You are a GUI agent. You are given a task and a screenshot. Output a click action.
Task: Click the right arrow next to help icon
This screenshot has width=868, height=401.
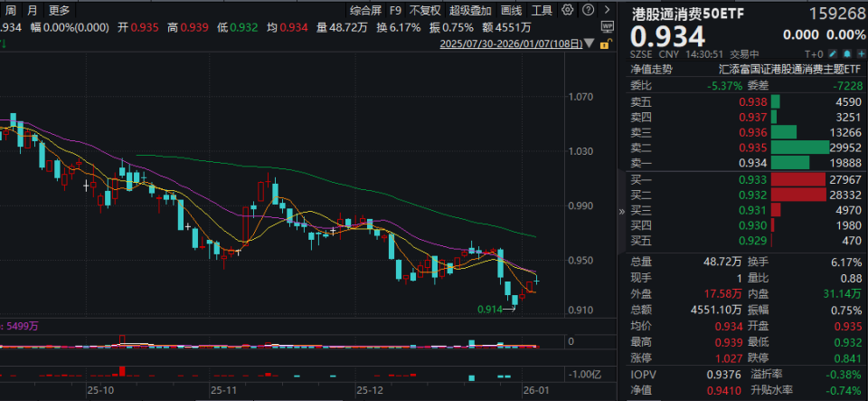click(608, 9)
